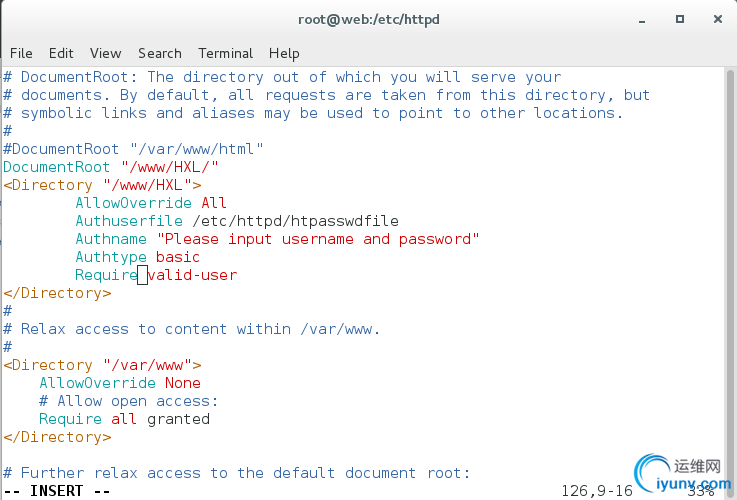Viewport: 737px width, 500px height.
Task: Open the File menu
Action: [21, 53]
